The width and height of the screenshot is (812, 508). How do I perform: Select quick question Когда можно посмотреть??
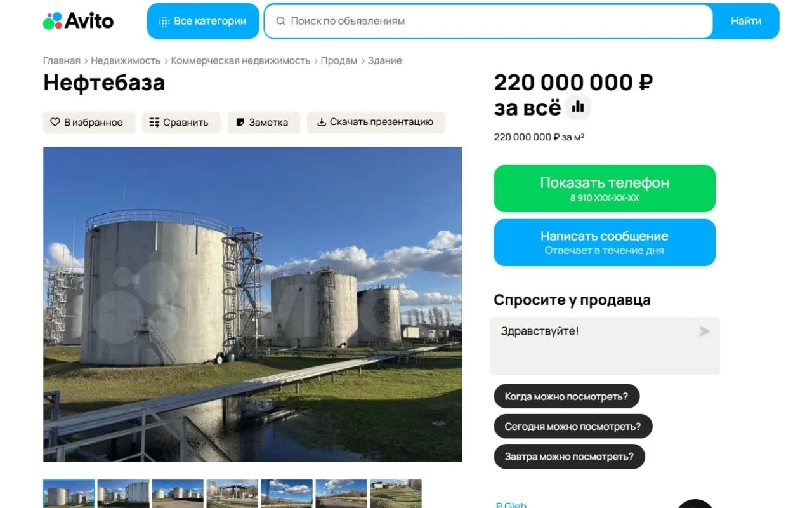[566, 396]
